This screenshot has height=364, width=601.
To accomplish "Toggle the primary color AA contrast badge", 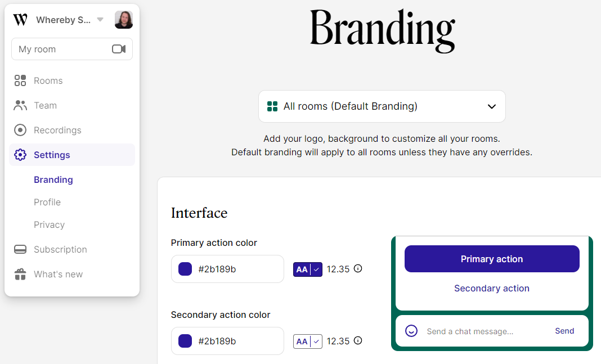I will click(307, 269).
